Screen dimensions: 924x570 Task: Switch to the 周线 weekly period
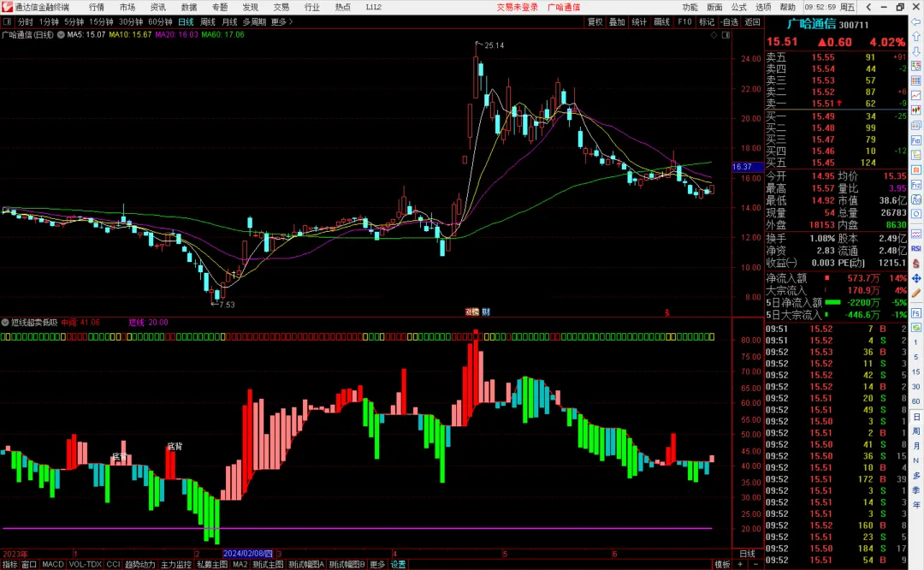(x=207, y=21)
